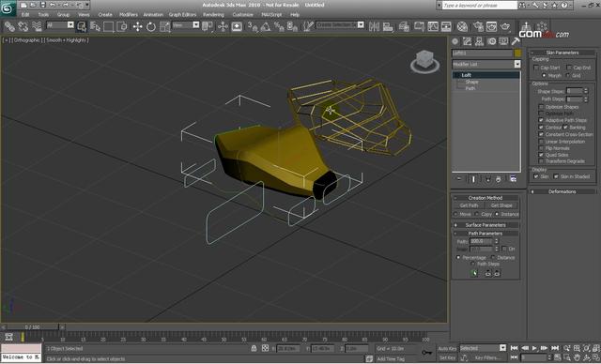Screen dimensions: 601x364
Task: Toggle Window/Crossing selection mode
Action: (x=122, y=26)
